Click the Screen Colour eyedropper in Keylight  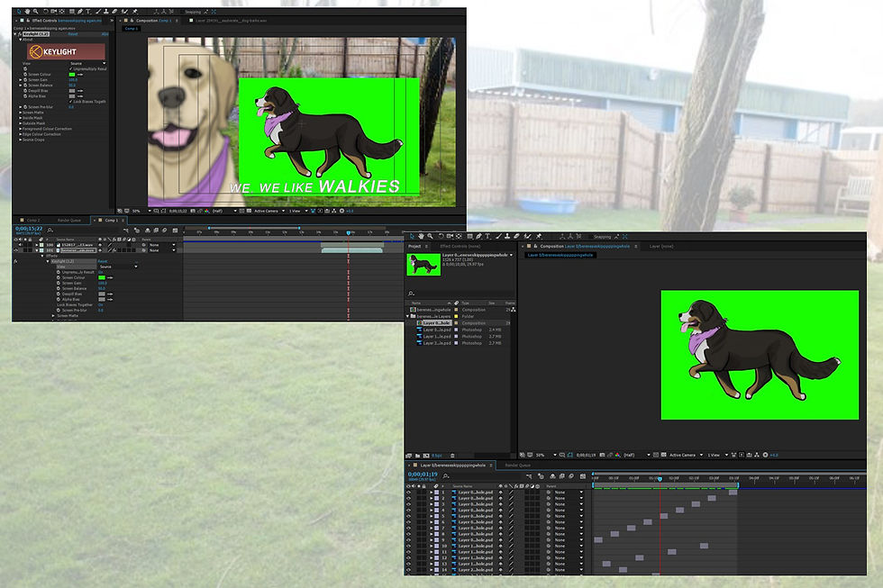pos(80,74)
